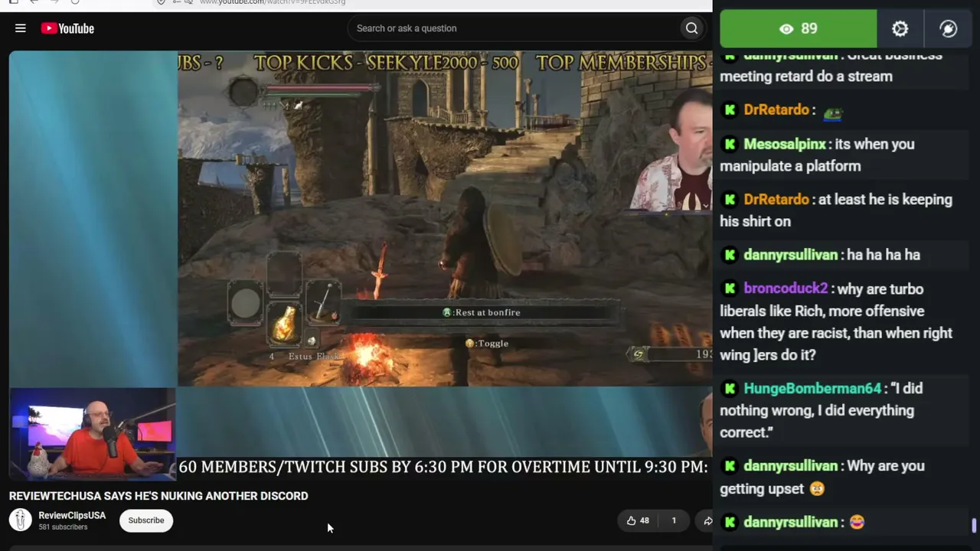Click the frog emote in chat
Image resolution: width=980 pixels, height=551 pixels.
pyautogui.click(x=832, y=113)
